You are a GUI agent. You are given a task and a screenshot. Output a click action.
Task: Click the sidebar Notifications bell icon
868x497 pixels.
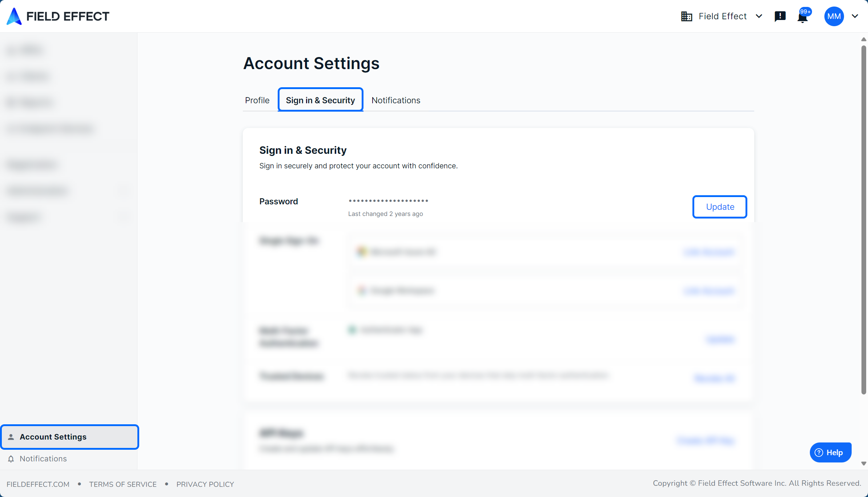[x=11, y=459]
